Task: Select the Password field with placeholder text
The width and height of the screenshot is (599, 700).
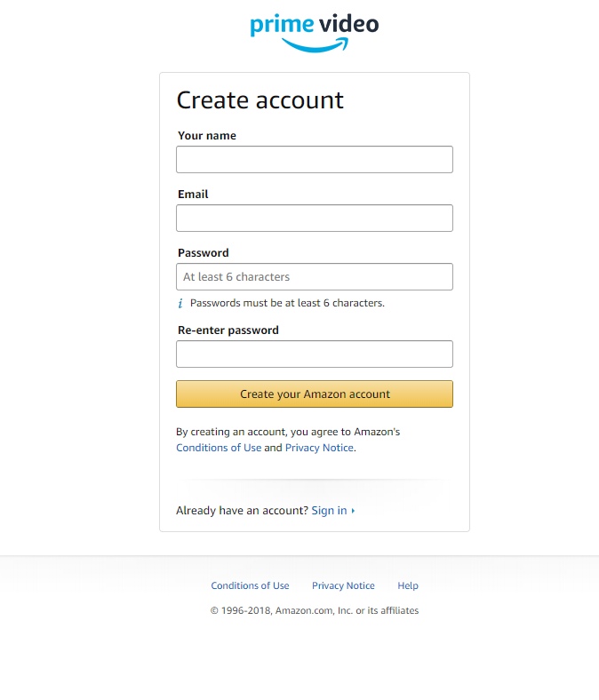Action: [315, 277]
